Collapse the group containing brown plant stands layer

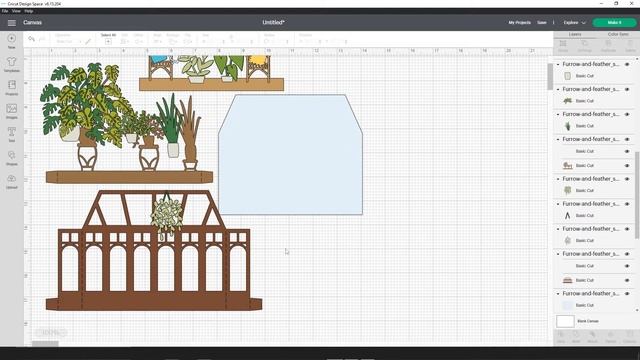[x=558, y=140]
